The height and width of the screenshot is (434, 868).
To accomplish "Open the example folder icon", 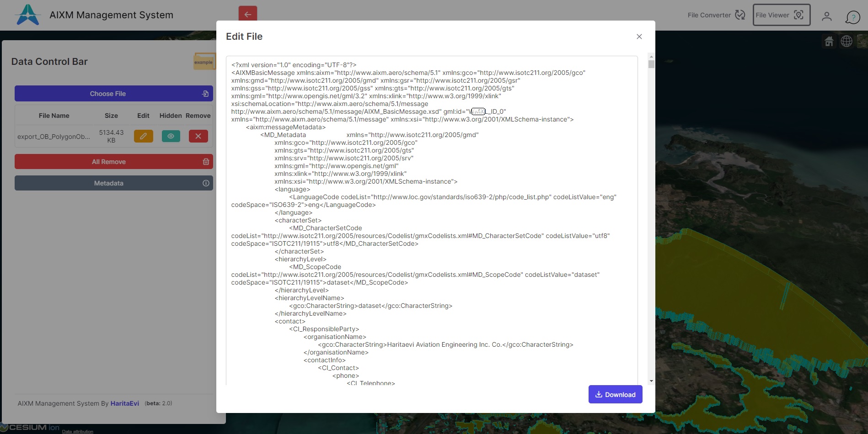I will (204, 62).
